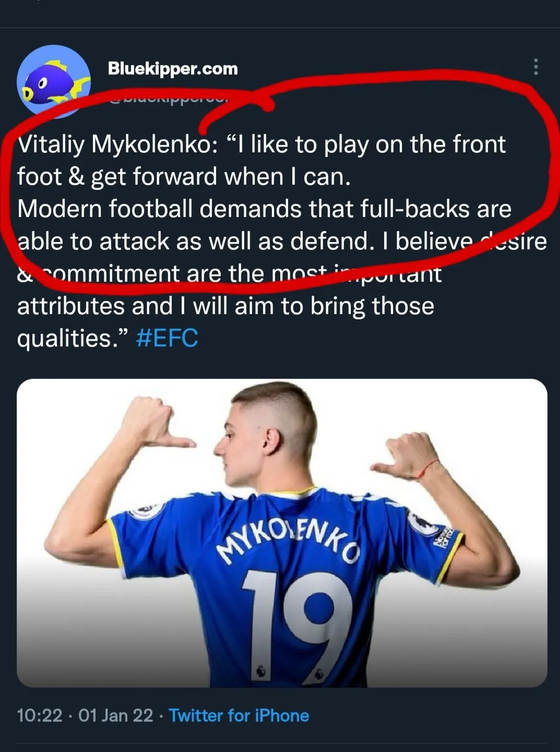Click the MYKOLENKO name print on jersey
Viewport: 560px width, 752px height.
pos(289,543)
